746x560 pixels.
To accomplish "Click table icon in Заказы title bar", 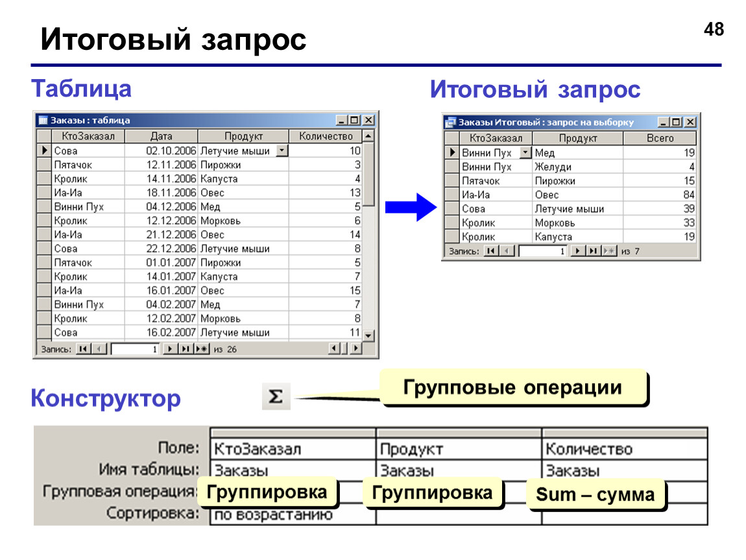I will tap(43, 121).
